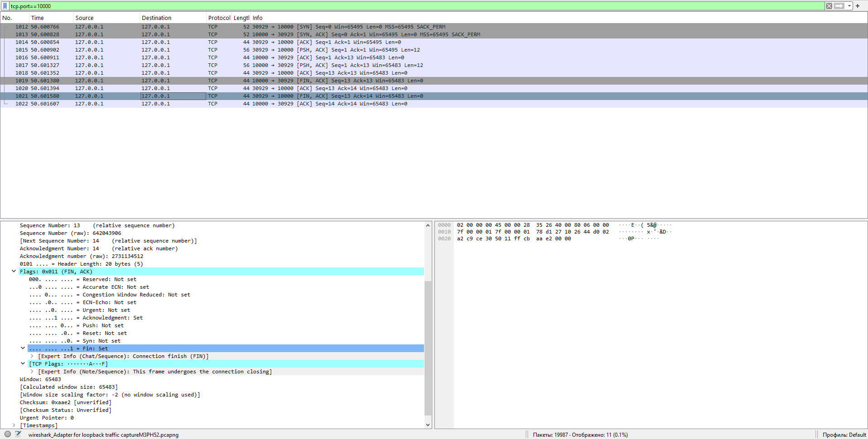Viewport: 868px width, 439px height.
Task: Click in the tcp.port==10000 filter field
Action: pyautogui.click(x=407, y=6)
